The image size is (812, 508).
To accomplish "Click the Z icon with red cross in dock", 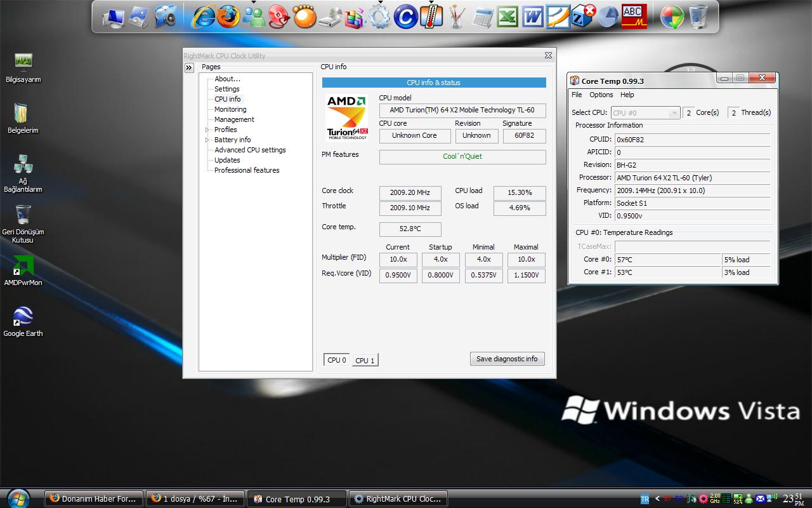I will [x=583, y=17].
